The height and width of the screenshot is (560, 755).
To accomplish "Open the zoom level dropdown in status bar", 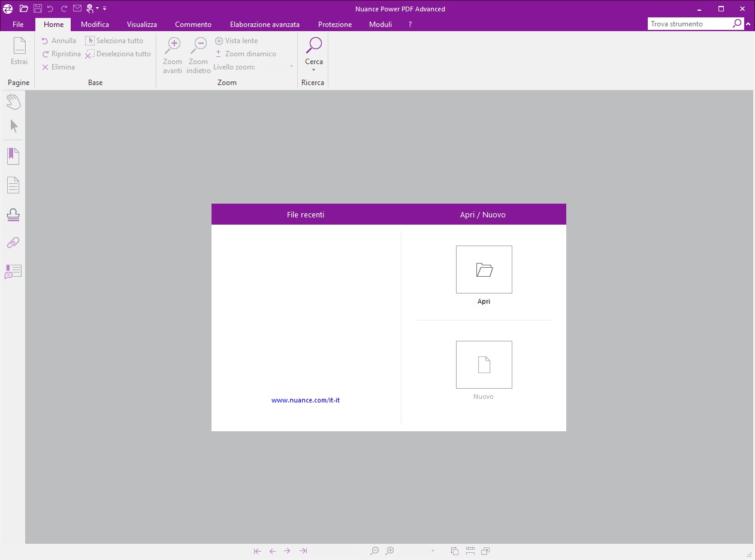I will point(433,551).
